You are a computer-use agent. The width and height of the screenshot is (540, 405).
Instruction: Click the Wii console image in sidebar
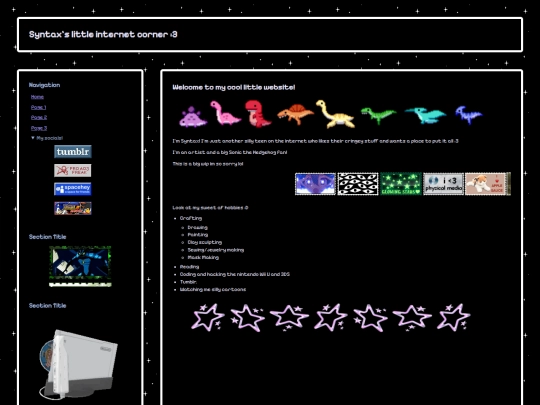coord(78,363)
